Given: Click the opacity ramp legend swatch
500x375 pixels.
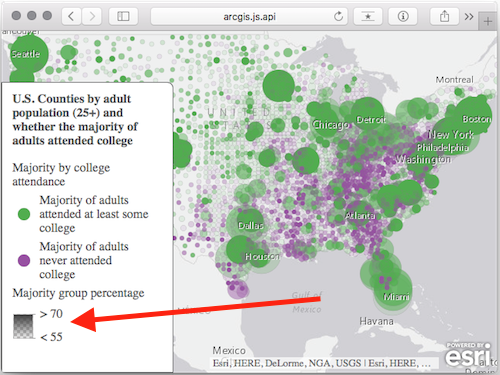Looking at the screenshot, I should point(24,326).
